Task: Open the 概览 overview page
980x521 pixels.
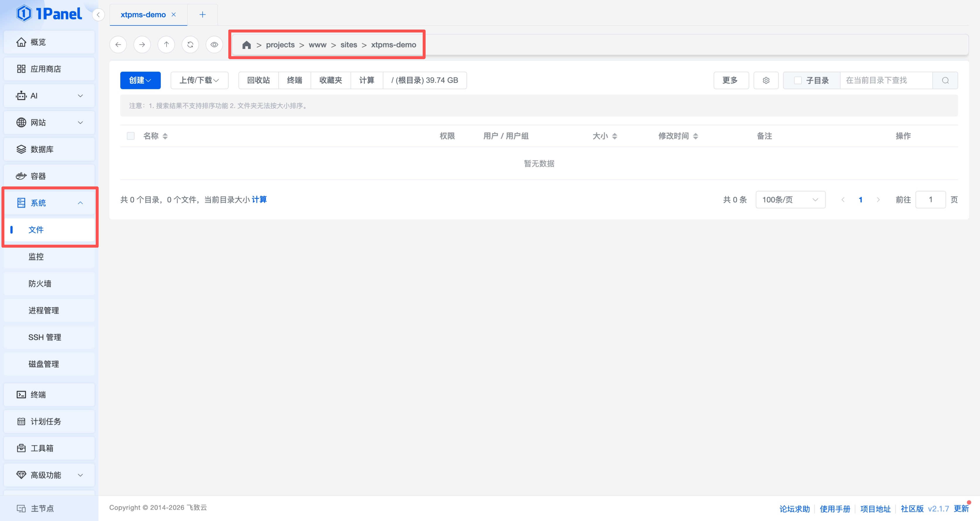Action: 49,42
